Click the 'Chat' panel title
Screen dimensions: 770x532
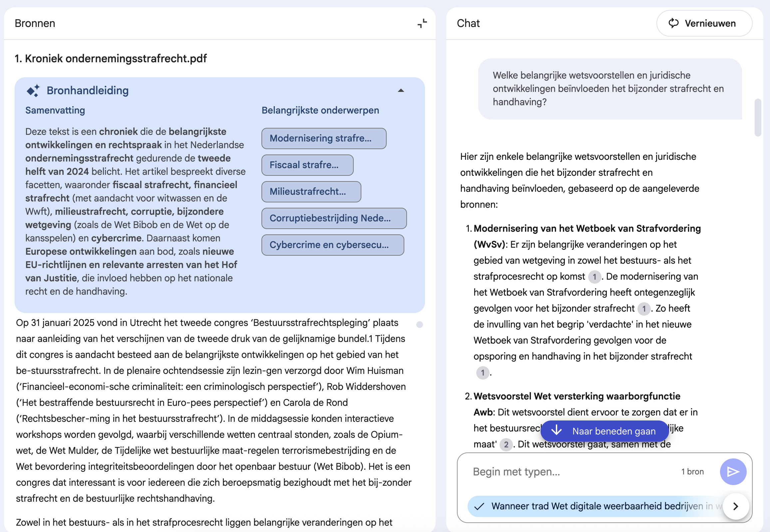[468, 23]
